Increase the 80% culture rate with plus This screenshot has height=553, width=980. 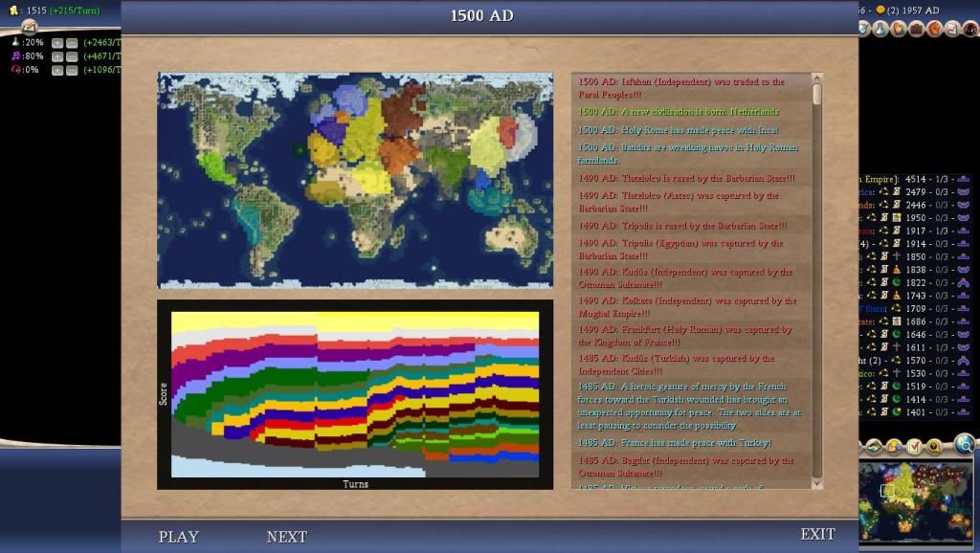[x=57, y=56]
